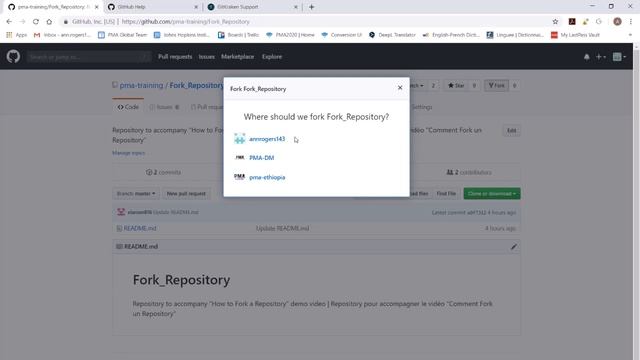640x360 pixels.
Task: Switch to the GitHub Help browser tab
Action: [153, 7]
